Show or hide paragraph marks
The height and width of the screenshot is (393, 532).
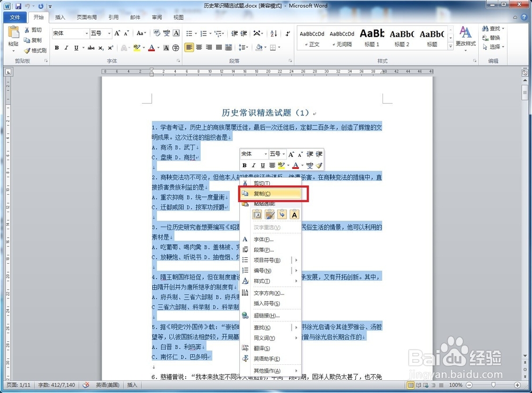[x=288, y=33]
